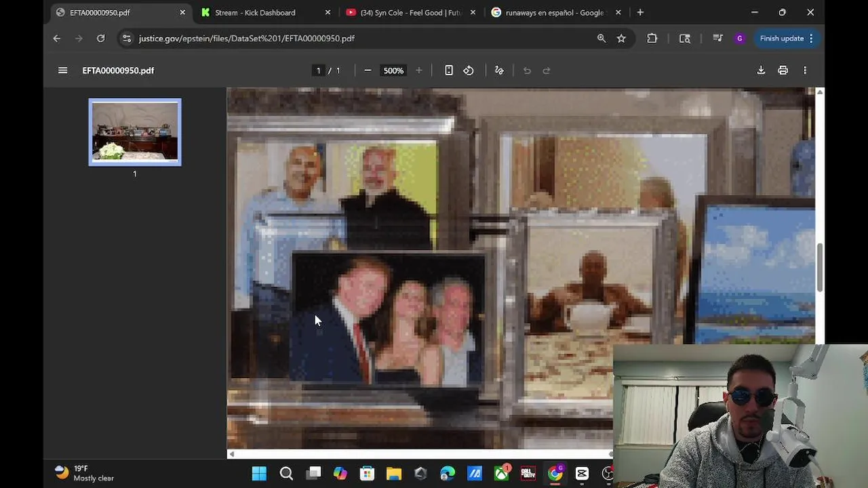Switch to Syn Cole - Feel Good tab

(410, 12)
